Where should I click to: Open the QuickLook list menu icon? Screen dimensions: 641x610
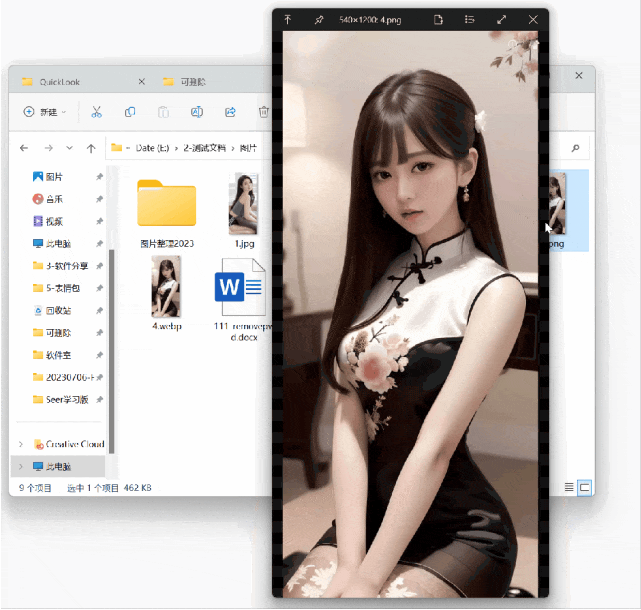(x=470, y=20)
